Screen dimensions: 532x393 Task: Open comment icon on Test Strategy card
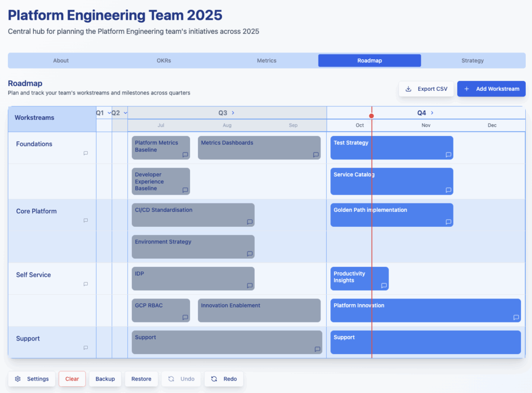(x=448, y=155)
